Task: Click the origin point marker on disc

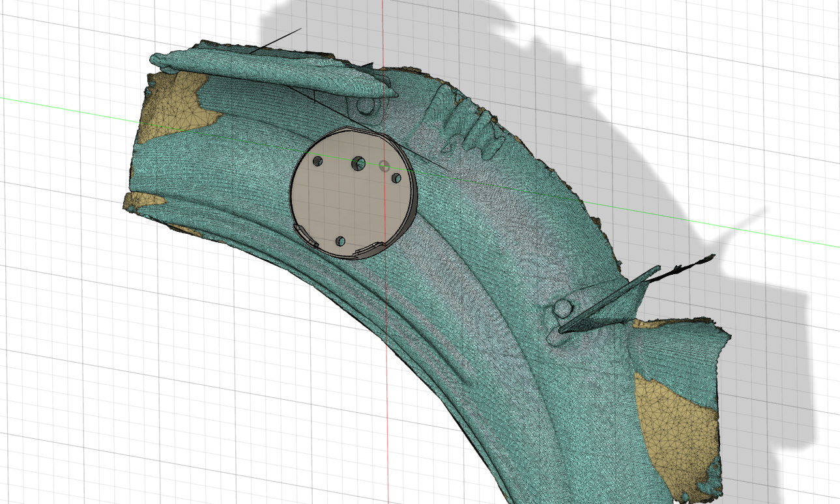Action: point(384,165)
